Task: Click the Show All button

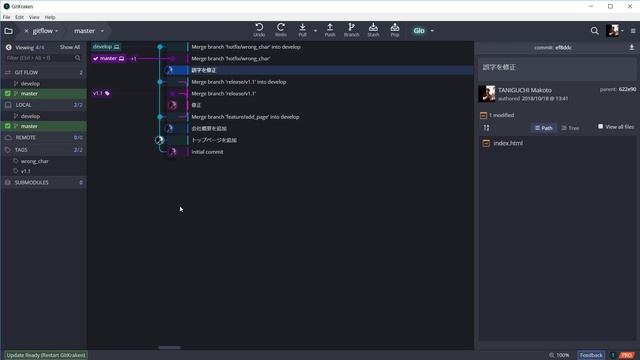Action: click(x=70, y=47)
